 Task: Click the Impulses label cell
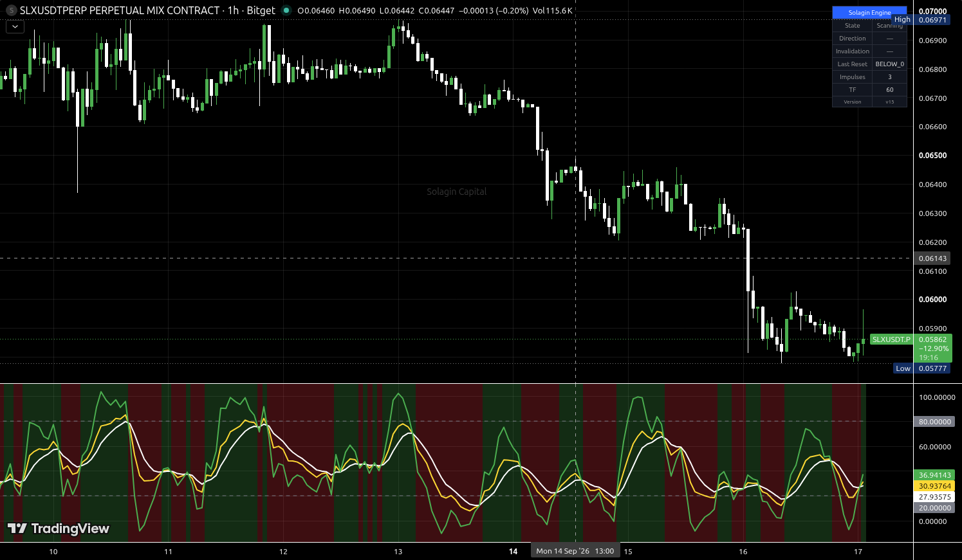pos(852,77)
